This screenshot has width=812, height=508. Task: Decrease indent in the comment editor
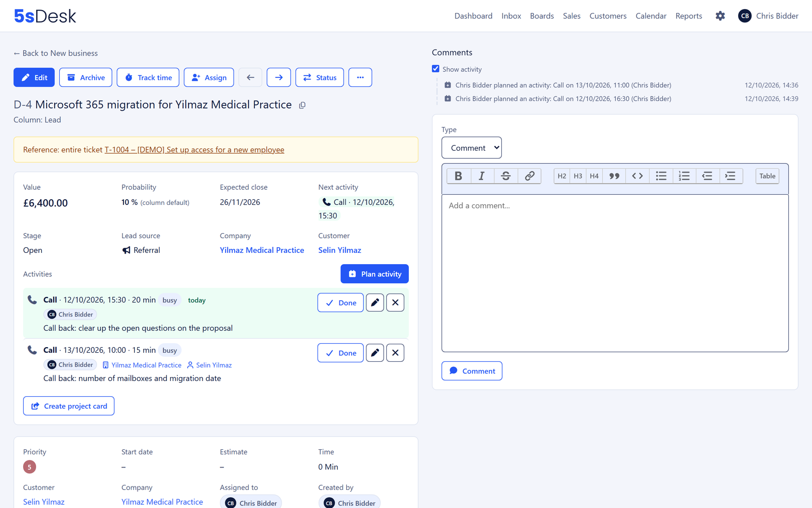click(707, 176)
